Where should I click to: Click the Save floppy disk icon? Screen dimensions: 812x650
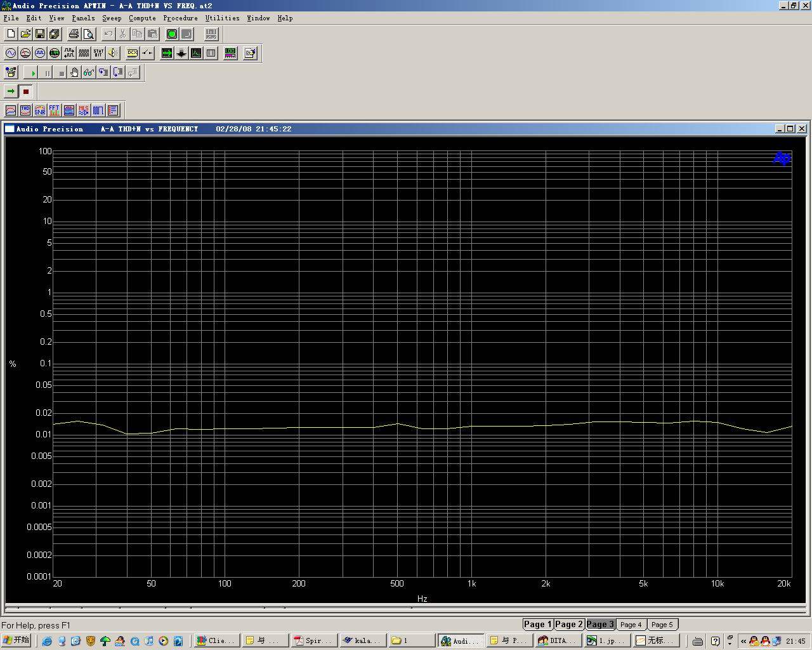click(x=40, y=34)
